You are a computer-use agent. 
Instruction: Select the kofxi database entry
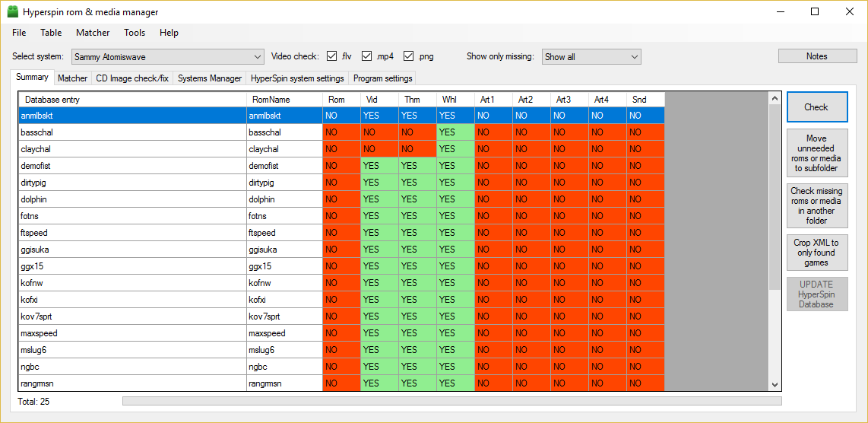(132, 300)
